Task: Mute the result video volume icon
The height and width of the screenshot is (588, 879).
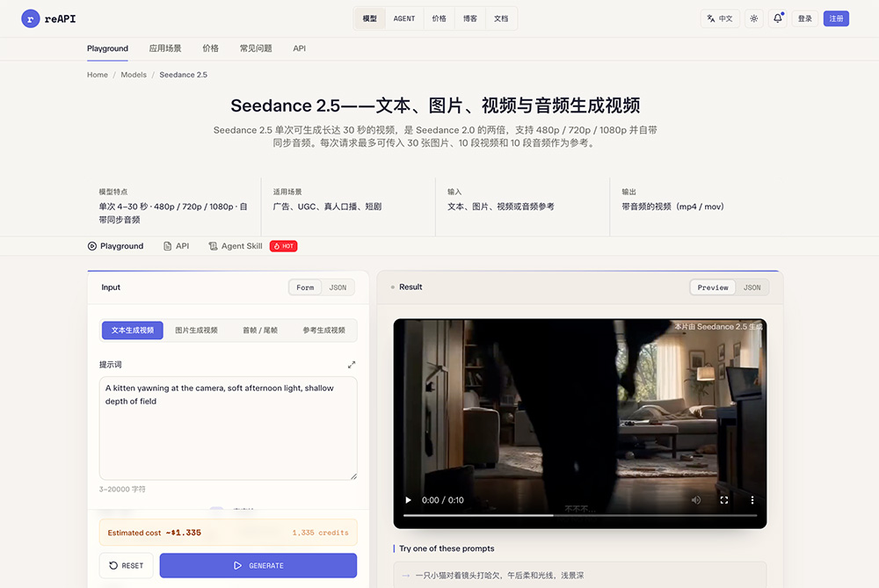Action: (x=695, y=500)
